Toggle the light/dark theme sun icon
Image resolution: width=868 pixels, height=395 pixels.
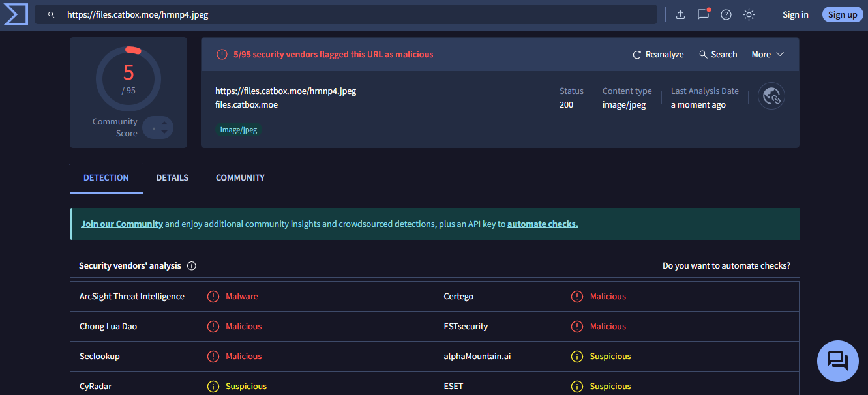[x=749, y=14]
